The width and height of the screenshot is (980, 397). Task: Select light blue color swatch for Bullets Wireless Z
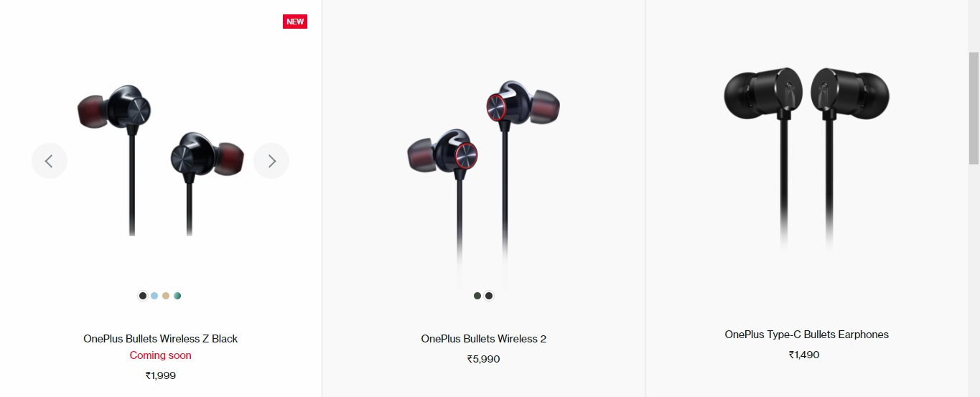tap(154, 296)
